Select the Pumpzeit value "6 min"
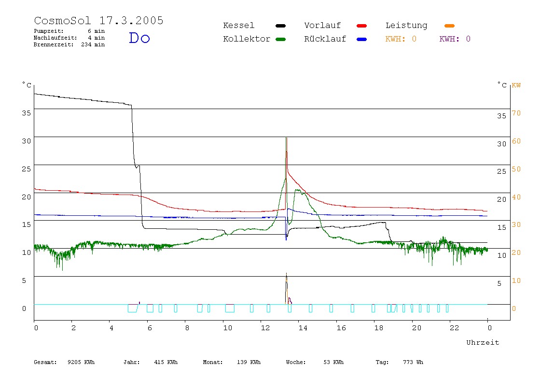 tap(96, 31)
